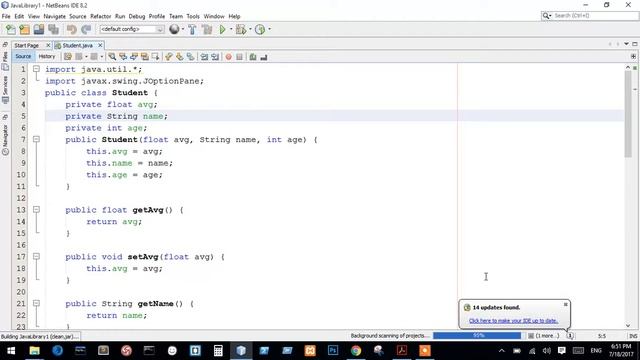This screenshot has width=640, height=360.
Task: Click the Find Selection magnifier icon
Action: tap(112, 57)
